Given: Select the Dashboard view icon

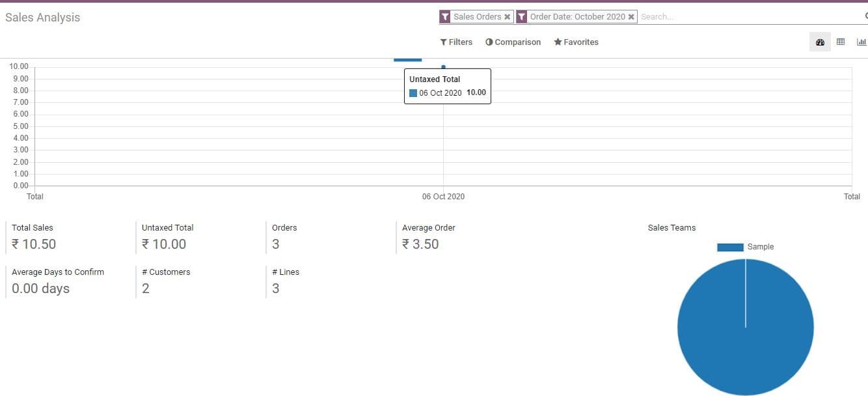Looking at the screenshot, I should 819,41.
